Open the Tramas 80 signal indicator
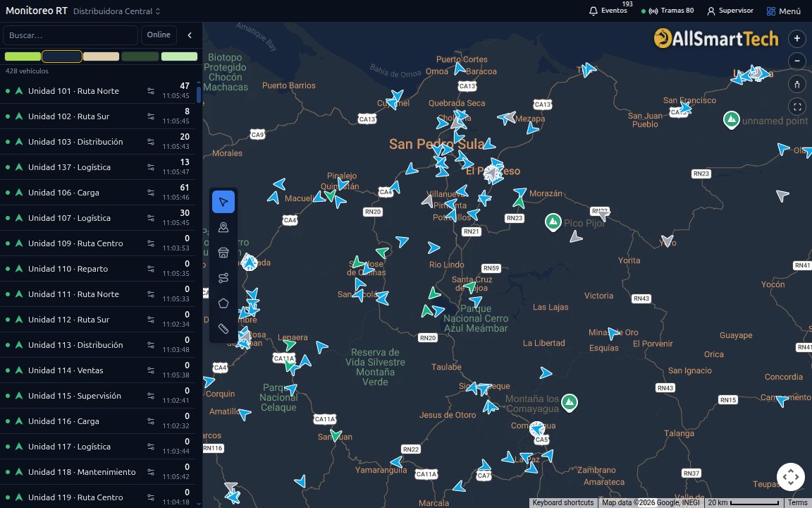Screen dimensions: 812x508 pyautogui.click(x=668, y=11)
